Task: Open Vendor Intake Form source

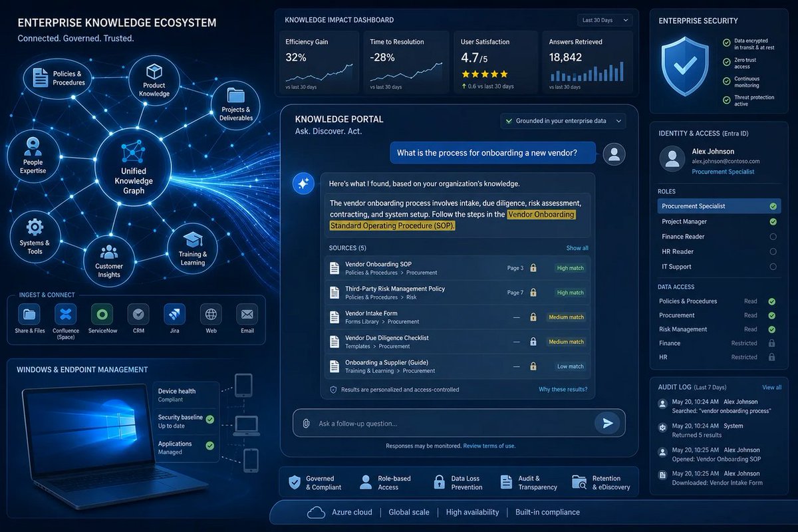Action: [x=457, y=317]
